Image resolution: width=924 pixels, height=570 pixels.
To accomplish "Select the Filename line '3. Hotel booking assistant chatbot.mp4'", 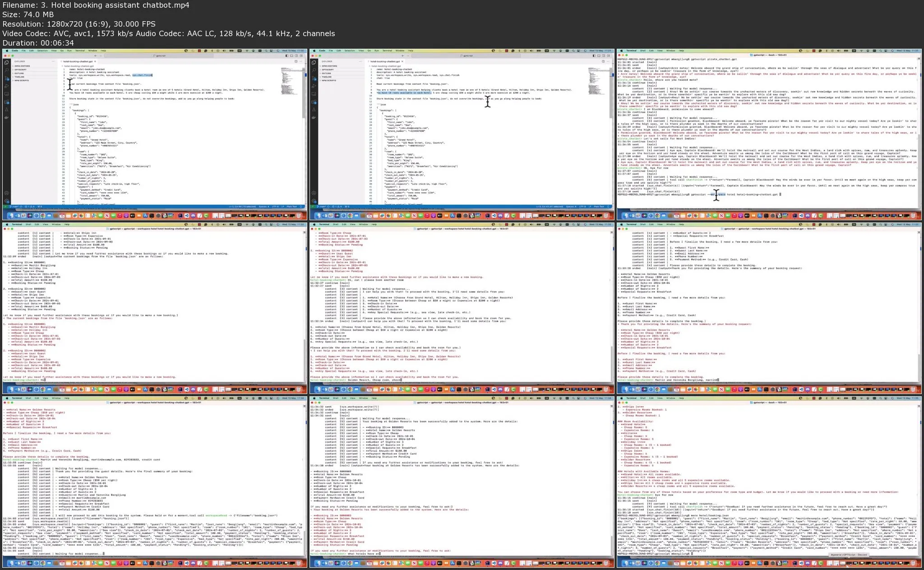I will 96,5.
